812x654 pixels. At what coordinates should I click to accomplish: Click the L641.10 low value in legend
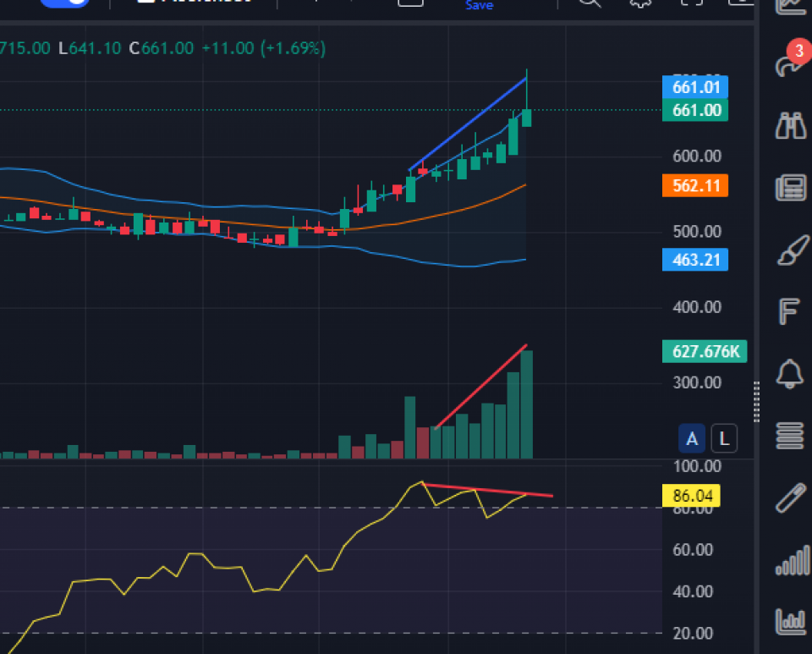pos(90,48)
